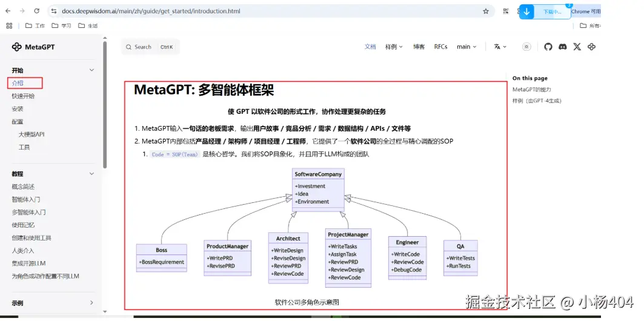Open the 使用记忆 tutorial page

[23, 225]
